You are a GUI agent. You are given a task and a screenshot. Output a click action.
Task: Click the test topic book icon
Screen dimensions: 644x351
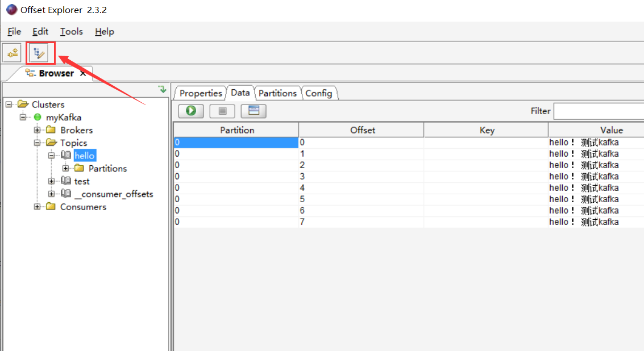[66, 181]
